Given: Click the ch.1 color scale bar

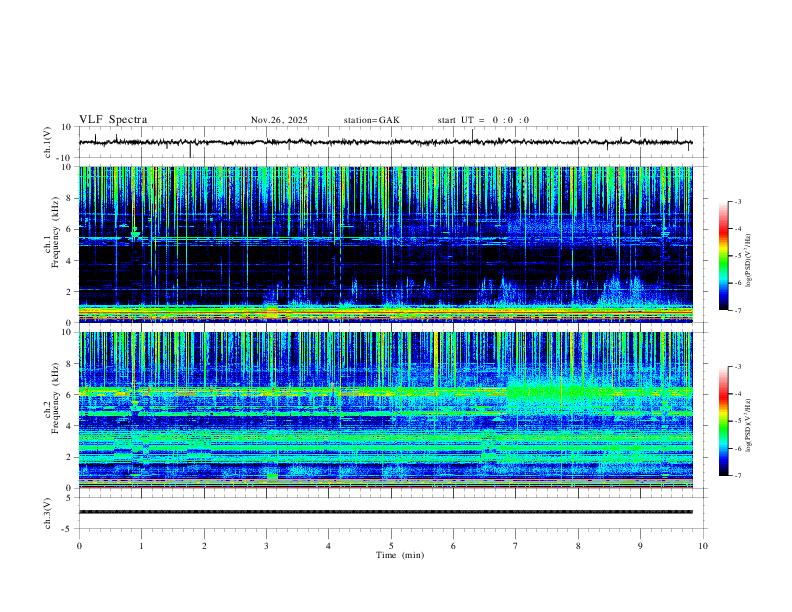Looking at the screenshot, I should coord(723,256).
